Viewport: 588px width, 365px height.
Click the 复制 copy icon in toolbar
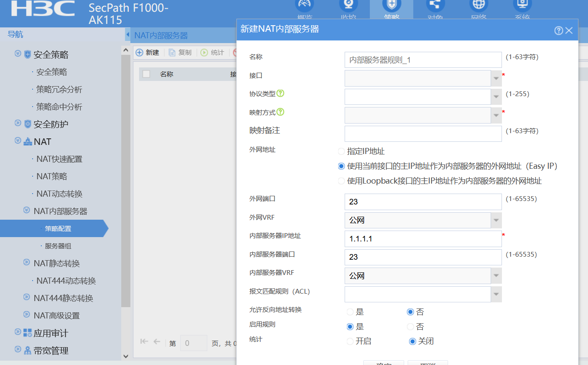tap(172, 53)
